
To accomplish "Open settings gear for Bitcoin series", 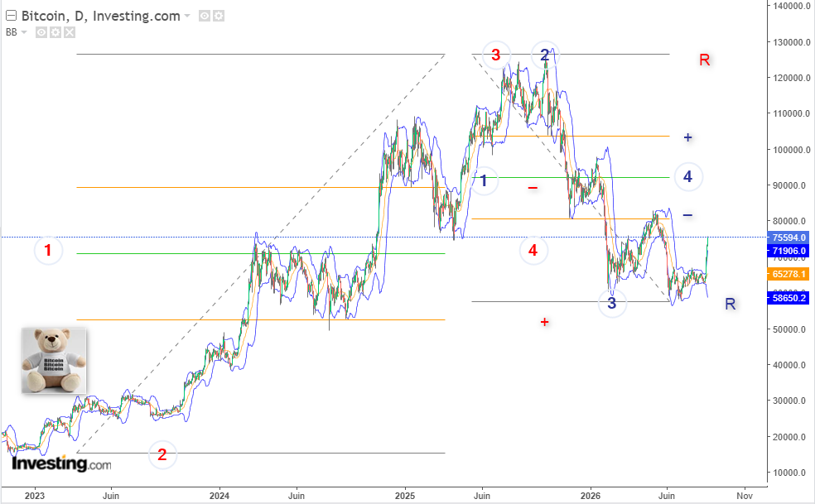I will (219, 16).
